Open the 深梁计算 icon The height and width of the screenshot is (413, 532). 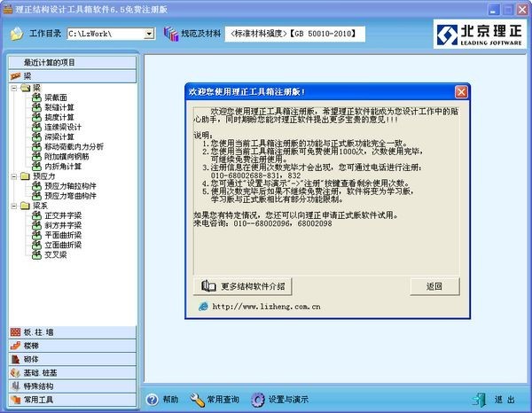click(36, 137)
